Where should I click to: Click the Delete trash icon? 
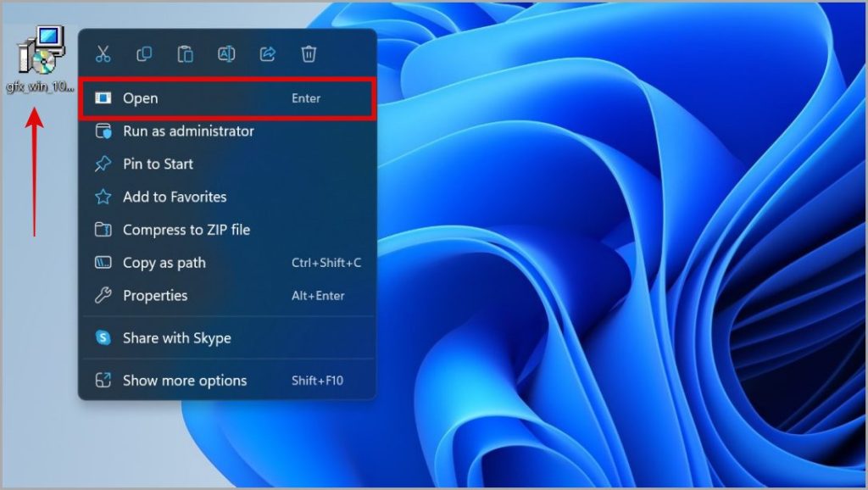coord(309,54)
